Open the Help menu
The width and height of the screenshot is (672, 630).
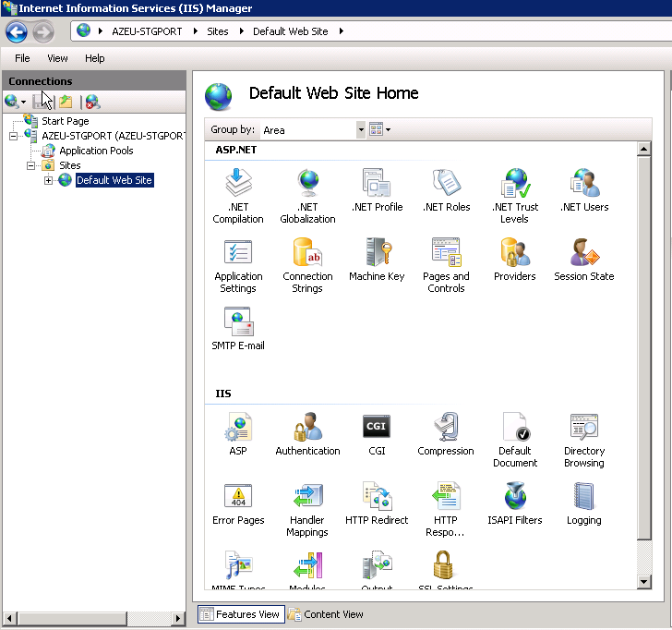click(95, 58)
